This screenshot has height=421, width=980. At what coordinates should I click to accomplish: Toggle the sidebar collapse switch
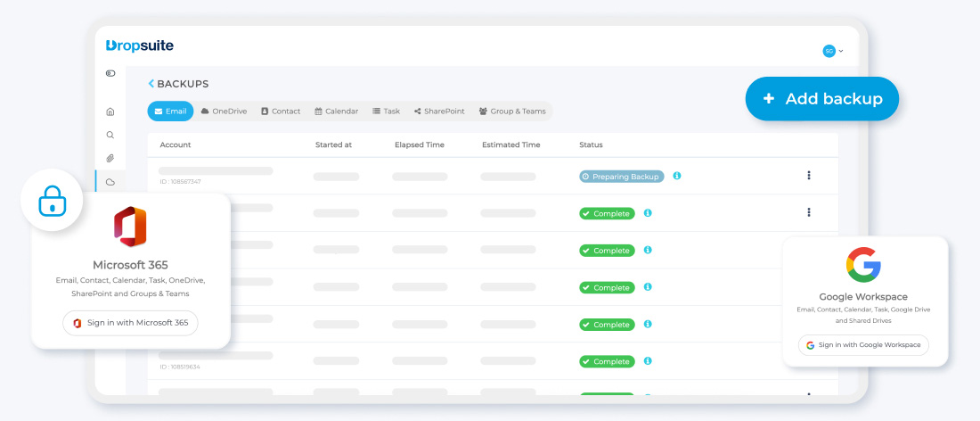[110, 73]
